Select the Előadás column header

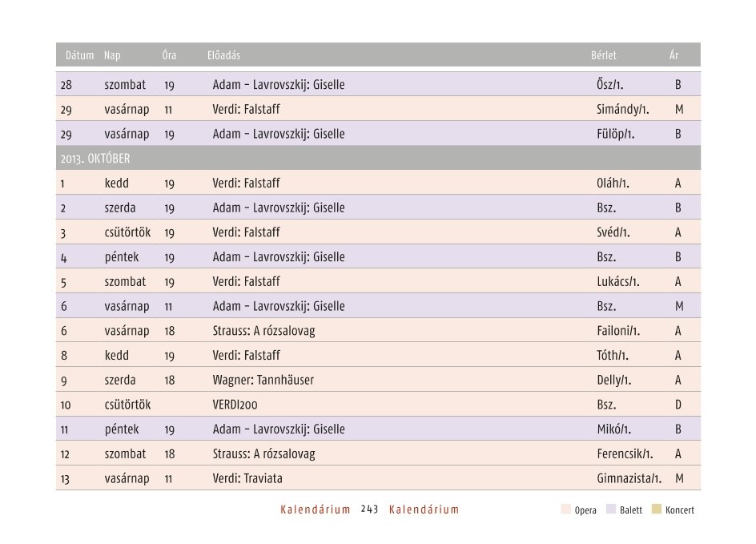point(223,55)
